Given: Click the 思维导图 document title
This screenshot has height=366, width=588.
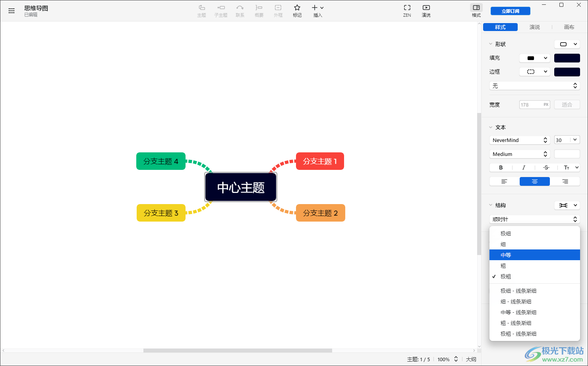Looking at the screenshot, I should point(36,8).
